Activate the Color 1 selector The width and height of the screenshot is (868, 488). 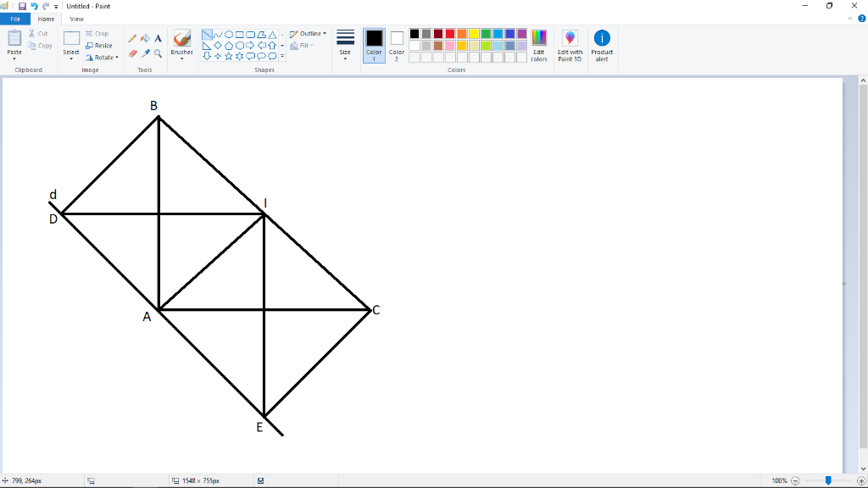point(374,46)
